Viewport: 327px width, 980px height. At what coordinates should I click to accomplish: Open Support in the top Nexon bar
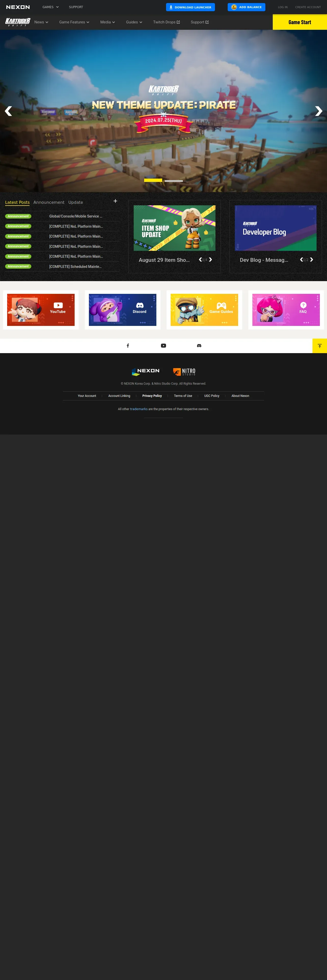click(76, 7)
